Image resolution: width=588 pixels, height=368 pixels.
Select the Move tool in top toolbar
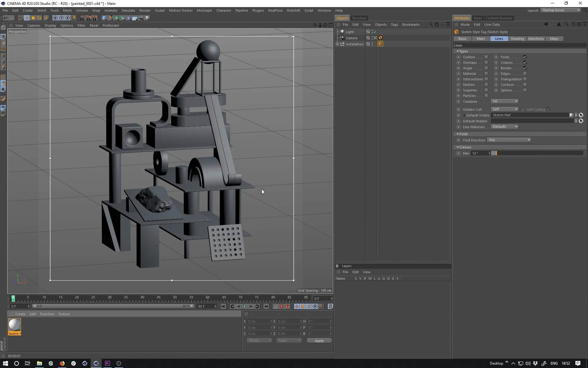point(27,18)
